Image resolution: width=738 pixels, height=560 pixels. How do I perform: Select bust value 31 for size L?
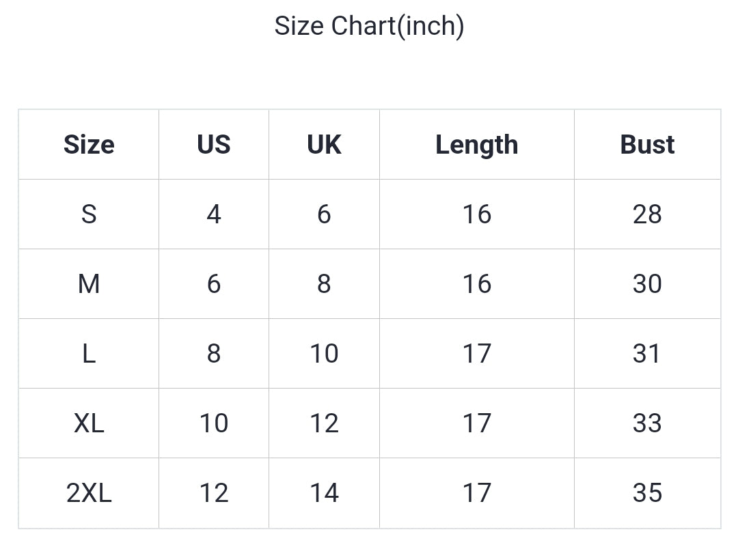tap(647, 354)
